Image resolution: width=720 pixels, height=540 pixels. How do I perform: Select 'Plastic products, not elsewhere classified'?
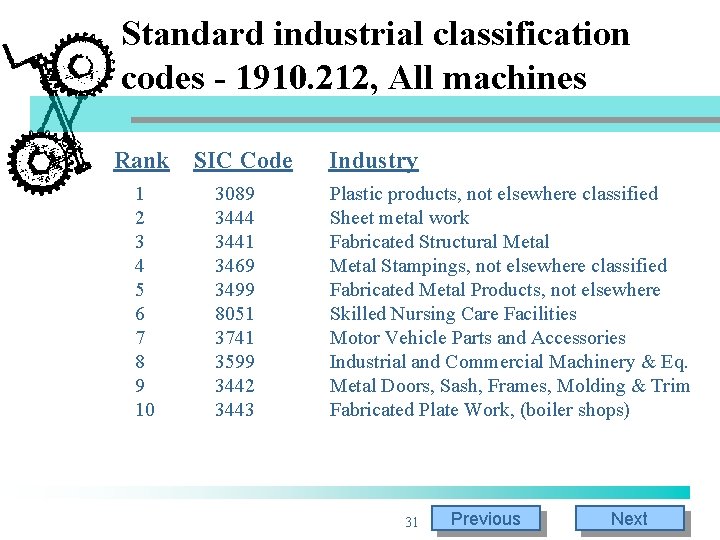[494, 194]
